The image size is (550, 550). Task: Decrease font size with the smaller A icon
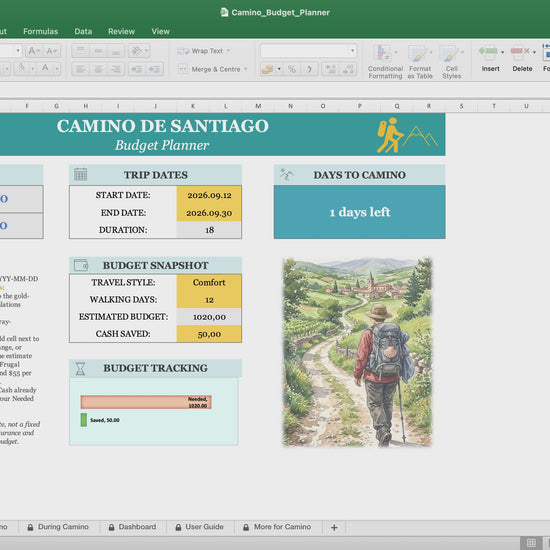pyautogui.click(x=52, y=51)
